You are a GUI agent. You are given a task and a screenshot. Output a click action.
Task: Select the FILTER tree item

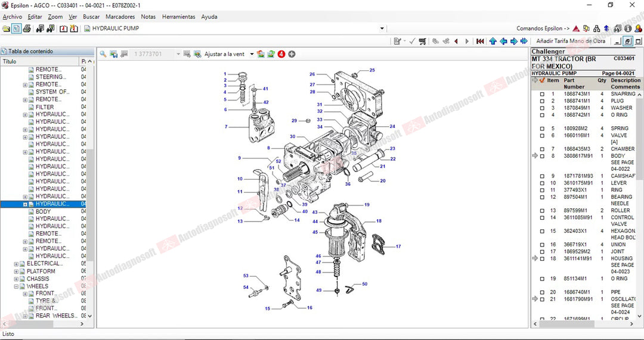[x=45, y=107]
